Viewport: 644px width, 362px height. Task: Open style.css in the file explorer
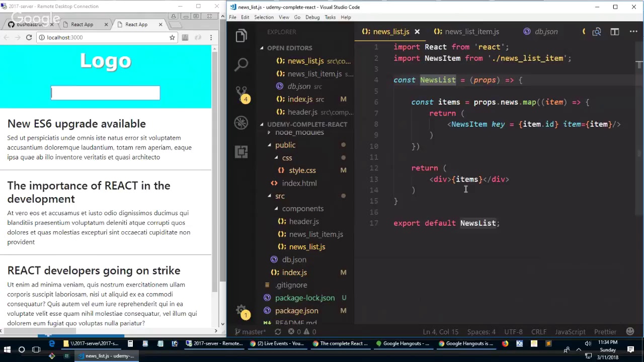pos(302,170)
